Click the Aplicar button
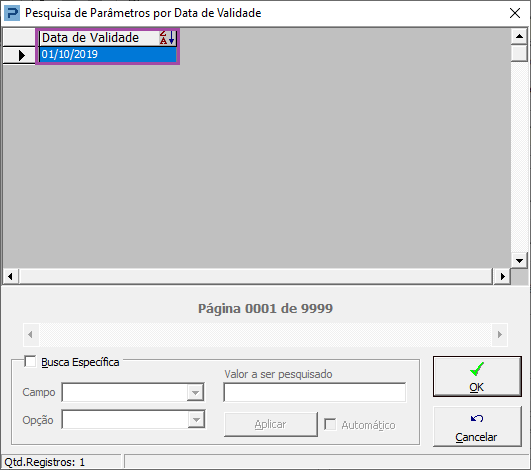The width and height of the screenshot is (532, 471). click(x=271, y=425)
